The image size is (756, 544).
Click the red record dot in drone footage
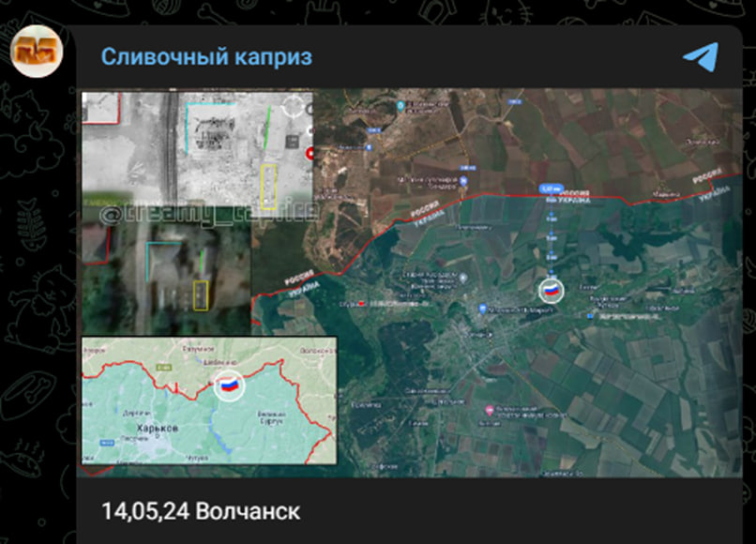310,154
